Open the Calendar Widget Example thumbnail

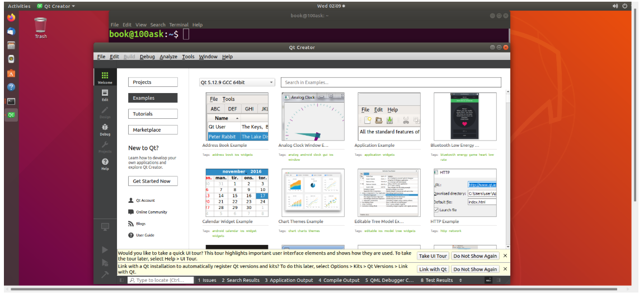(x=237, y=193)
